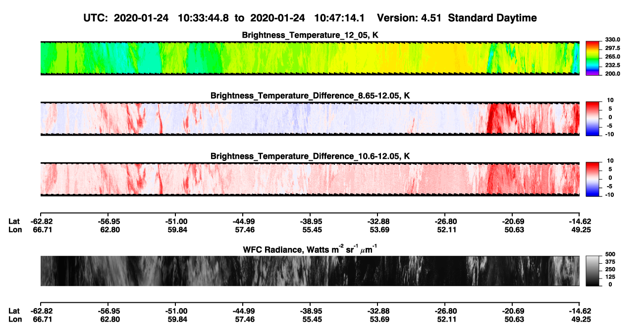
Task: Click the end time '10:47:14.1' in the header
Action: 339,18
